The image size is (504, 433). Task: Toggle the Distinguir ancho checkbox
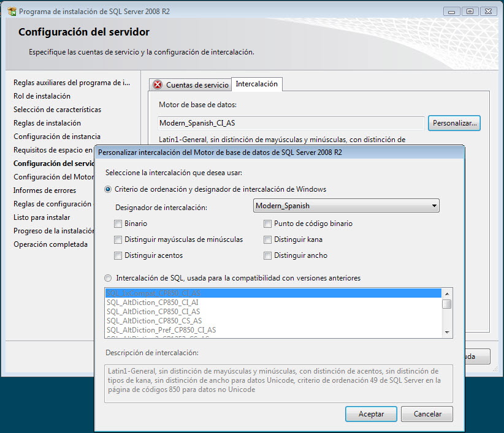coord(267,255)
